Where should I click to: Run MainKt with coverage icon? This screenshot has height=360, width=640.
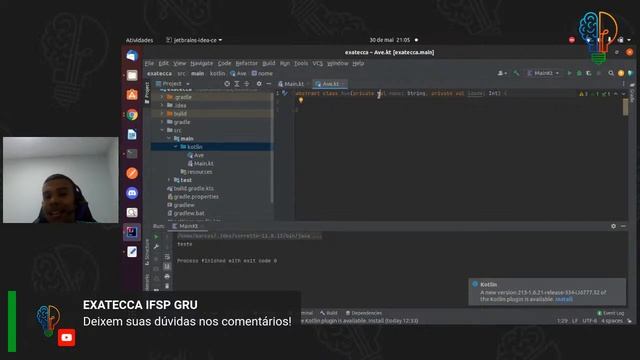(588, 73)
